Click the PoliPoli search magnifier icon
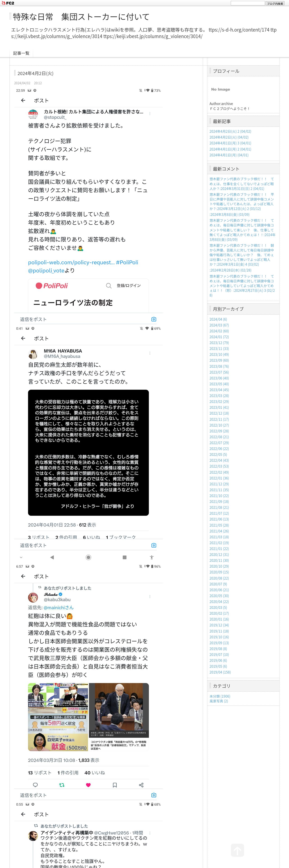289x868 pixels. pyautogui.click(x=109, y=286)
